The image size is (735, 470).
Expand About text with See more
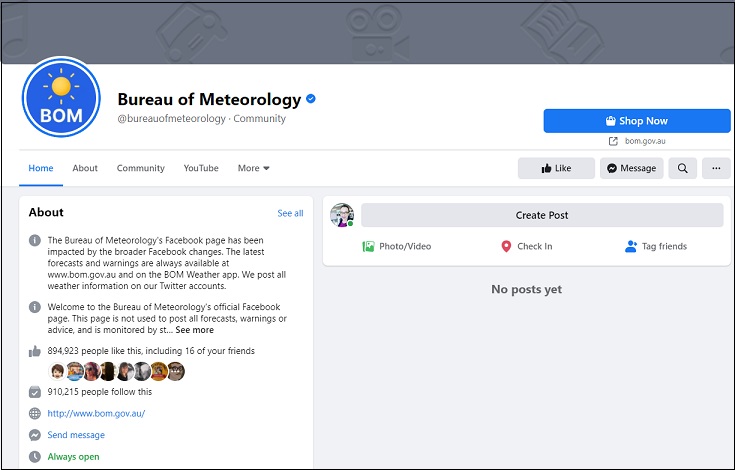(194, 330)
